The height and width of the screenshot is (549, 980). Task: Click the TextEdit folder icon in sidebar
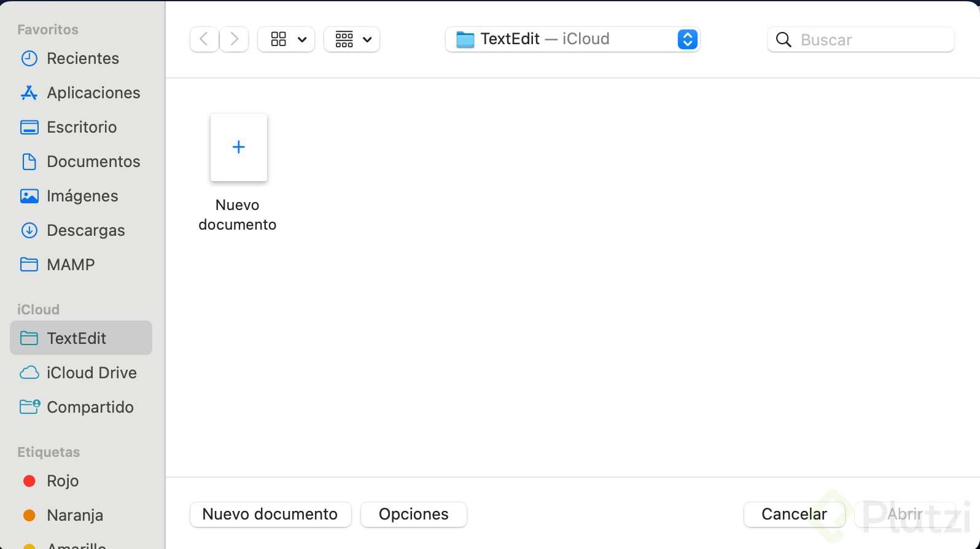point(29,338)
